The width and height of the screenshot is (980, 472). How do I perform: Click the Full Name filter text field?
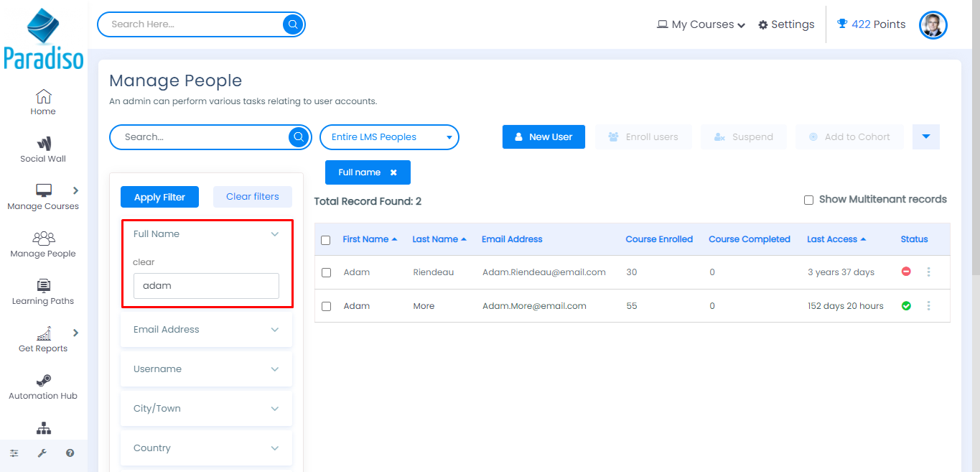(x=206, y=286)
